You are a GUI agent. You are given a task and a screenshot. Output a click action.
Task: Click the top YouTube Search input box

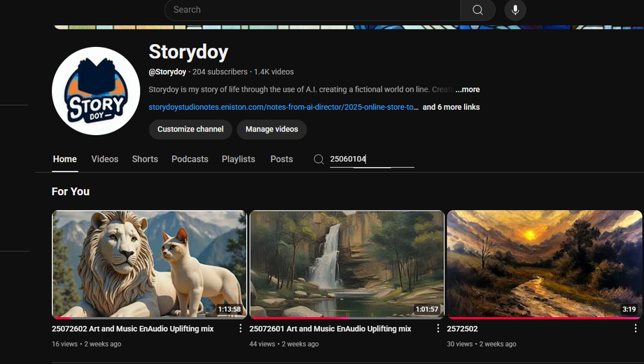point(311,10)
